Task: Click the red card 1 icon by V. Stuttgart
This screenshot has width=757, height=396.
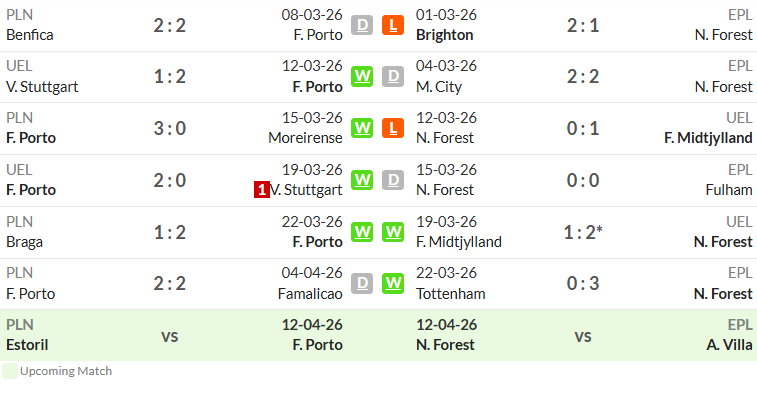Action: pyautogui.click(x=262, y=190)
